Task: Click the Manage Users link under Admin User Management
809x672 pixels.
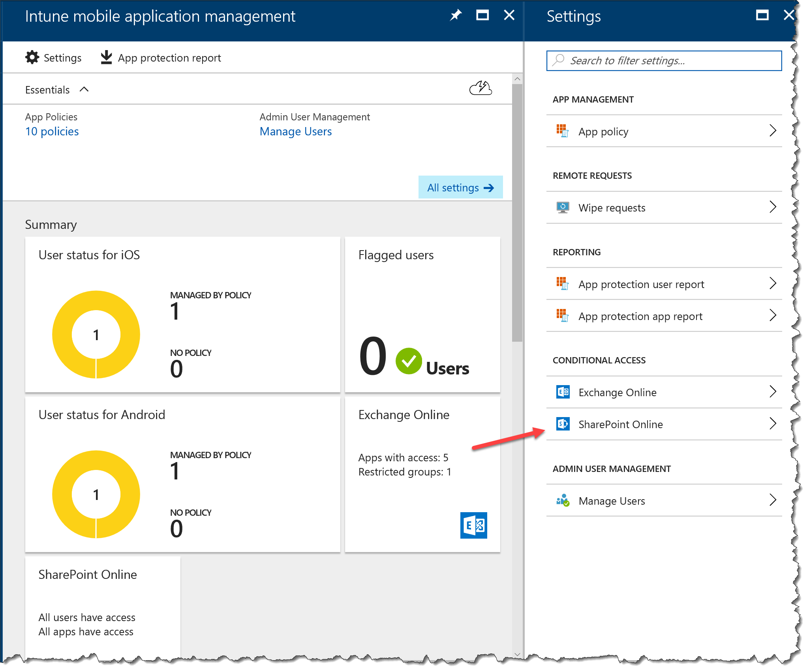Action: click(295, 131)
